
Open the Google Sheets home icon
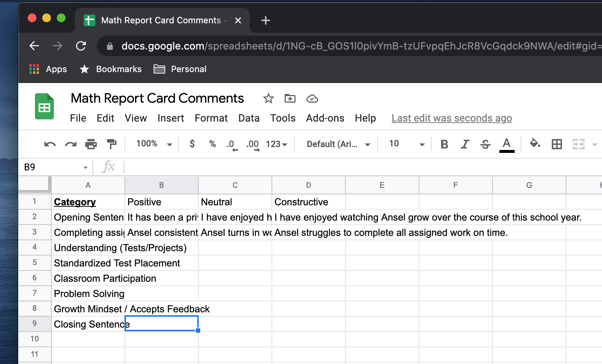click(44, 106)
